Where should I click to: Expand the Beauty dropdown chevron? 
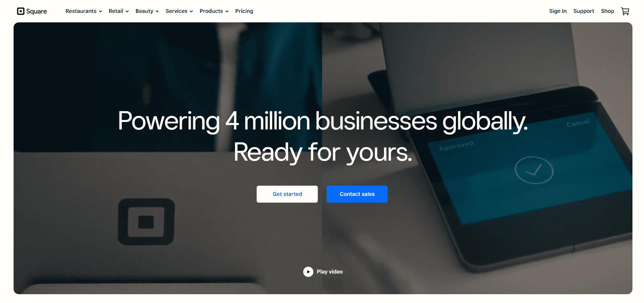pyautogui.click(x=157, y=12)
